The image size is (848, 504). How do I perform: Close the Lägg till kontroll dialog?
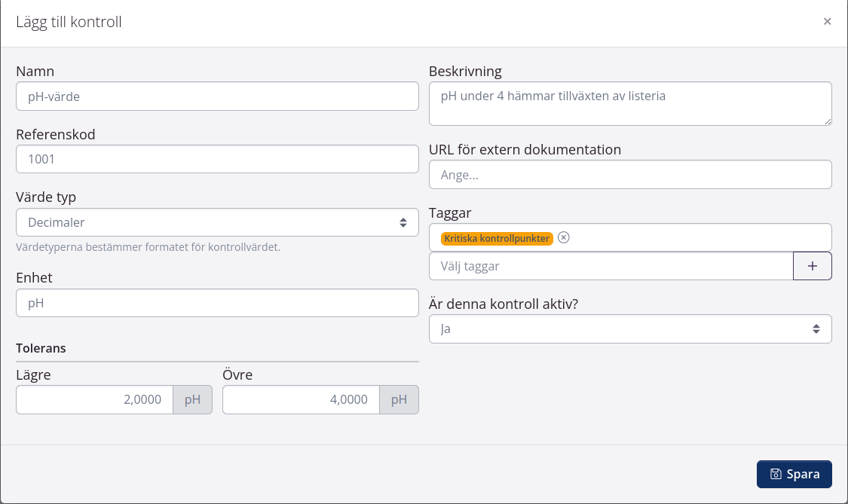pos(827,22)
